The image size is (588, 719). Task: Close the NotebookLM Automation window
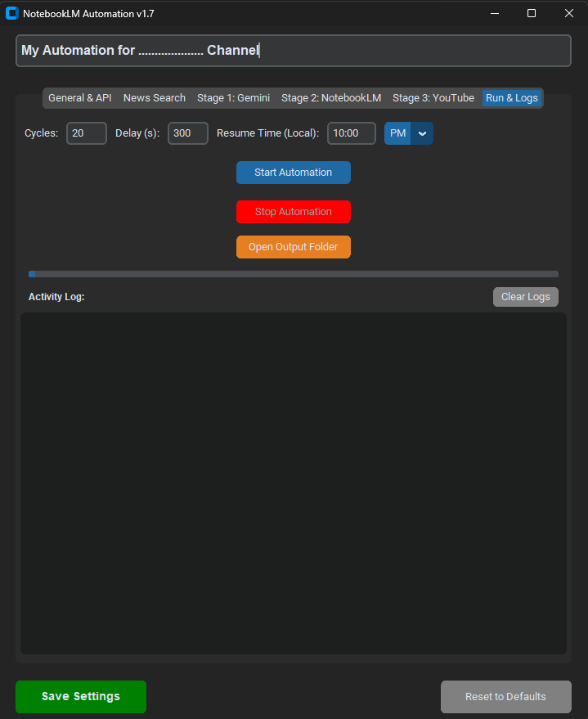tap(569, 13)
